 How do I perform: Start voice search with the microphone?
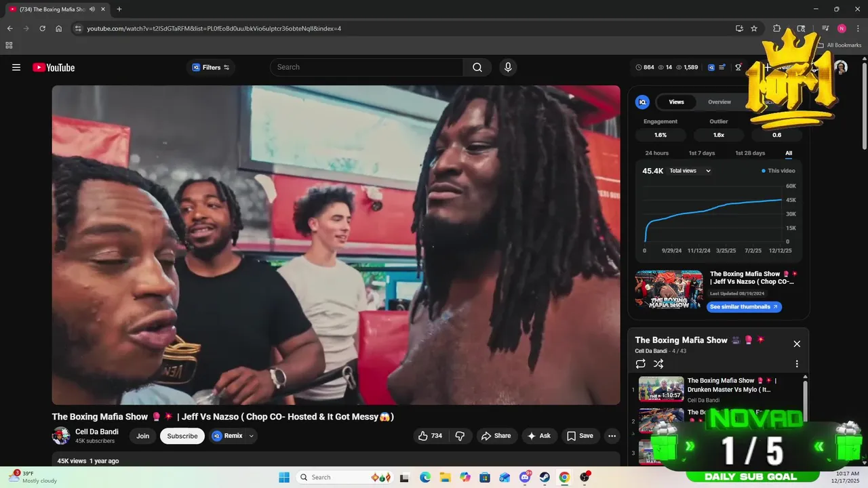point(508,67)
